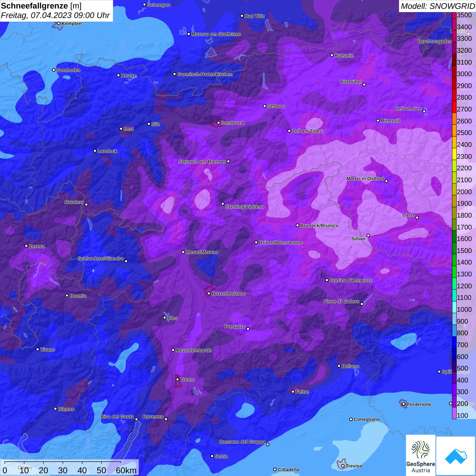Click the Zernez marker dot
This screenshot has width=476, height=476.
(x=26, y=246)
